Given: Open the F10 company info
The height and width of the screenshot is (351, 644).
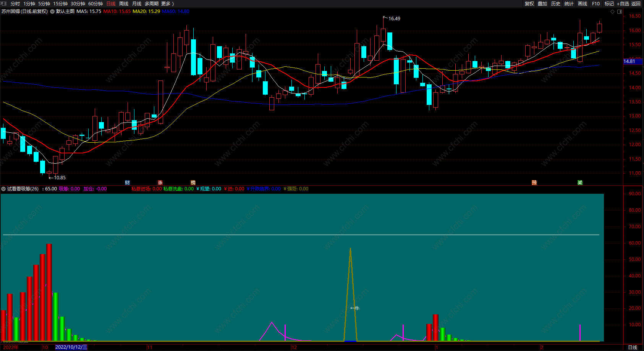Looking at the screenshot, I should (596, 4).
